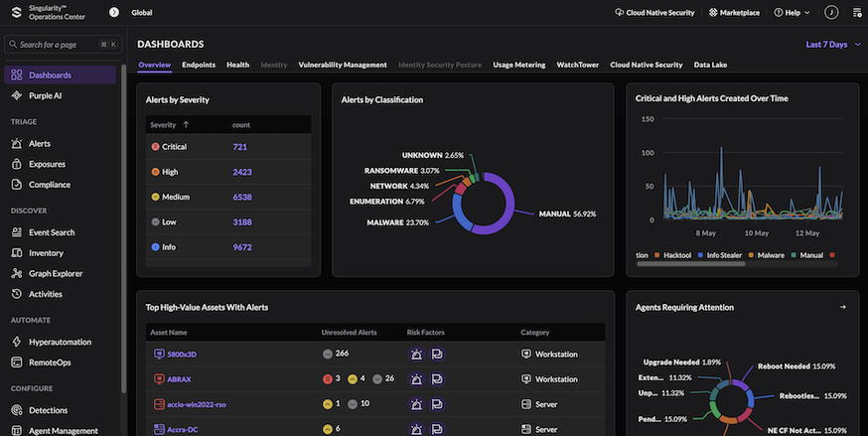The image size is (868, 436).
Task: Switch to the Vulnerability Management tab
Action: pos(343,65)
